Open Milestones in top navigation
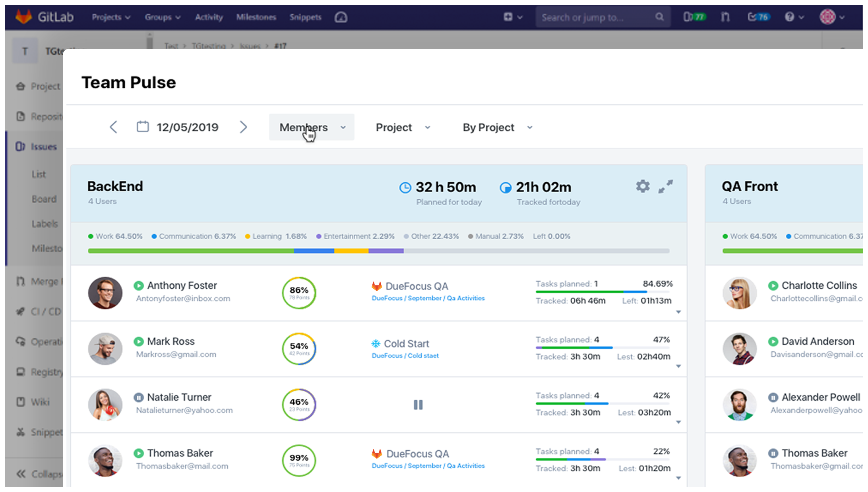The height and width of the screenshot is (492, 868). (x=256, y=17)
